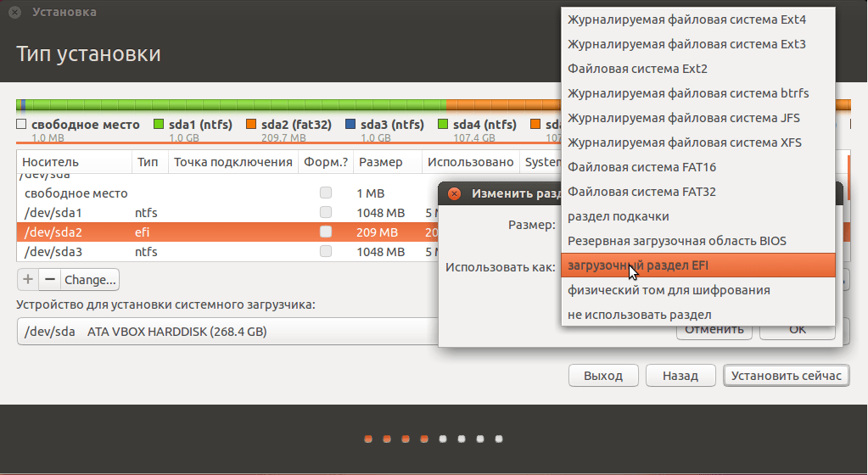Screen dimensions: 868x475
Task: Select раздел подкачки from the list
Action: [x=618, y=216]
